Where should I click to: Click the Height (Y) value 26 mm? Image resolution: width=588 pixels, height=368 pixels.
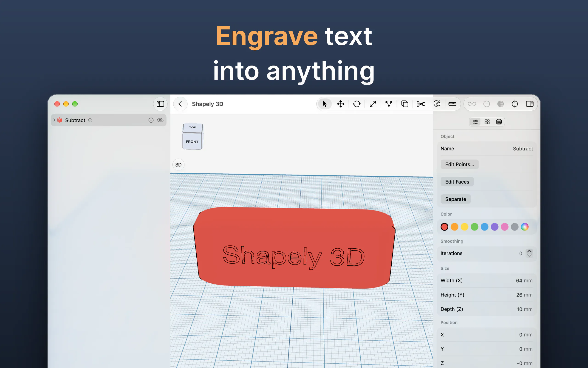[x=524, y=295]
